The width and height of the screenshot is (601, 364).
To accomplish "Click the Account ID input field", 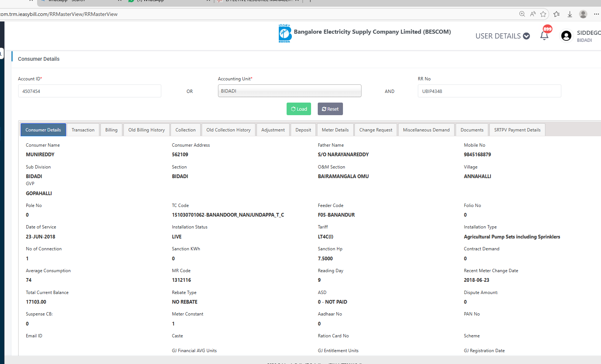I will coord(89,91).
